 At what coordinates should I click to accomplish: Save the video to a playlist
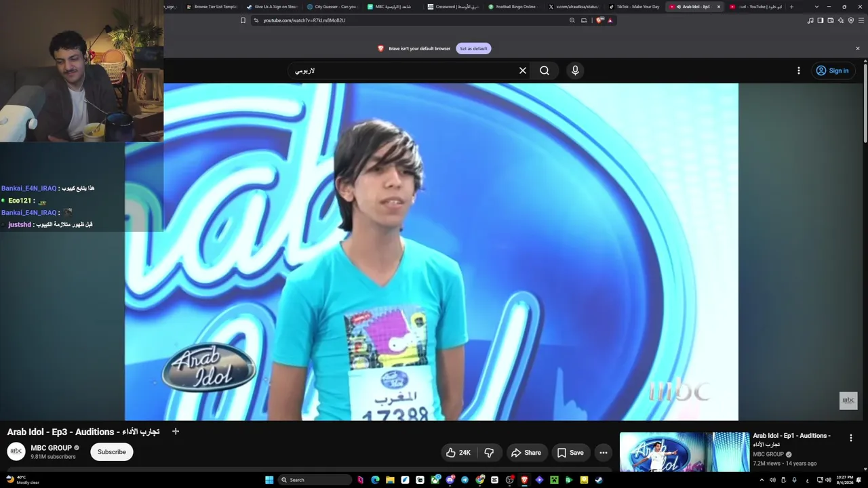click(570, 453)
